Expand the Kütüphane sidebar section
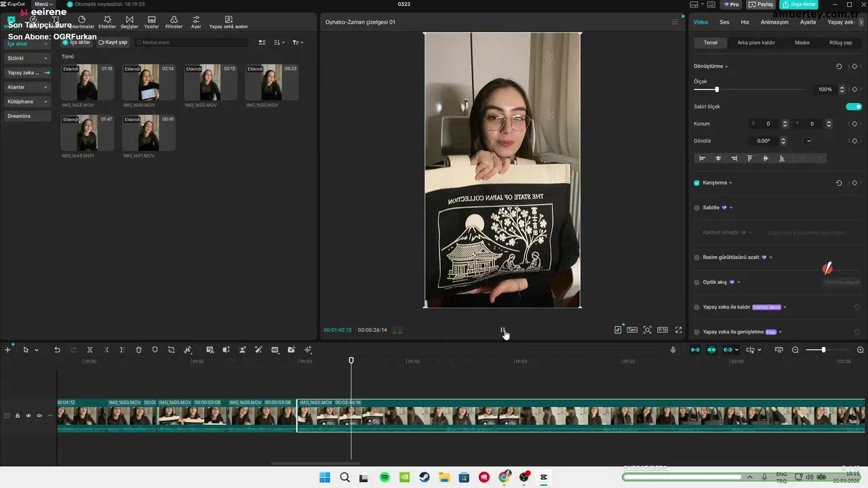This screenshot has height=488, width=868. coord(27,102)
